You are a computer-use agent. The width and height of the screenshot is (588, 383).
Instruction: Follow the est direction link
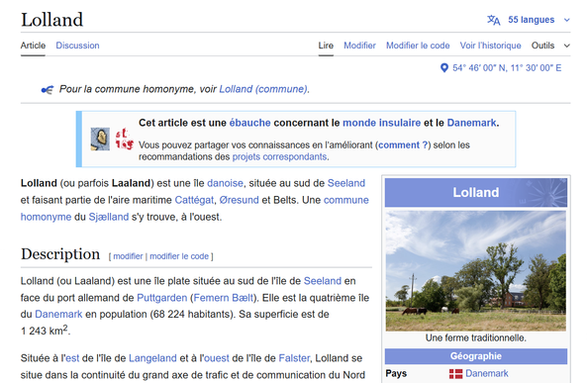coord(72,358)
